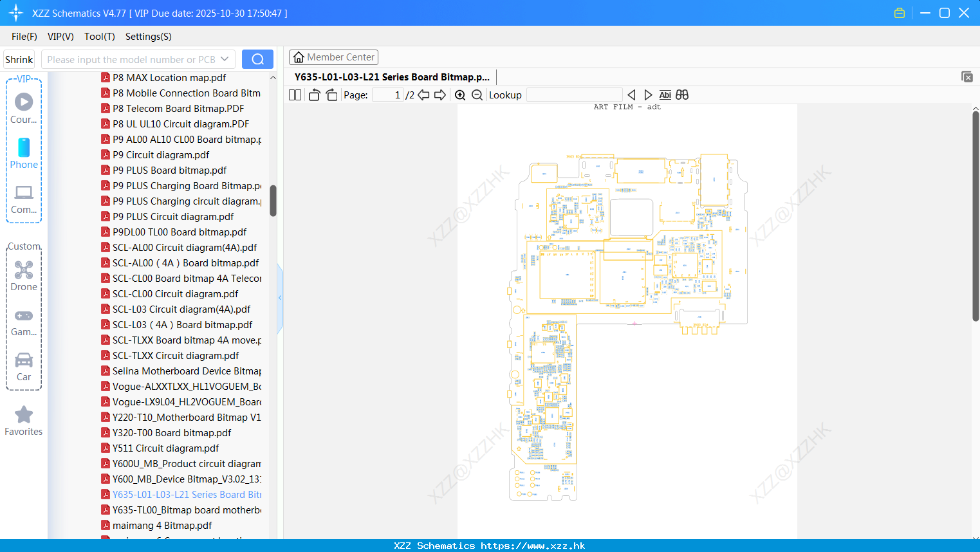
Task: Open the Settings(S) menu
Action: coord(149,37)
